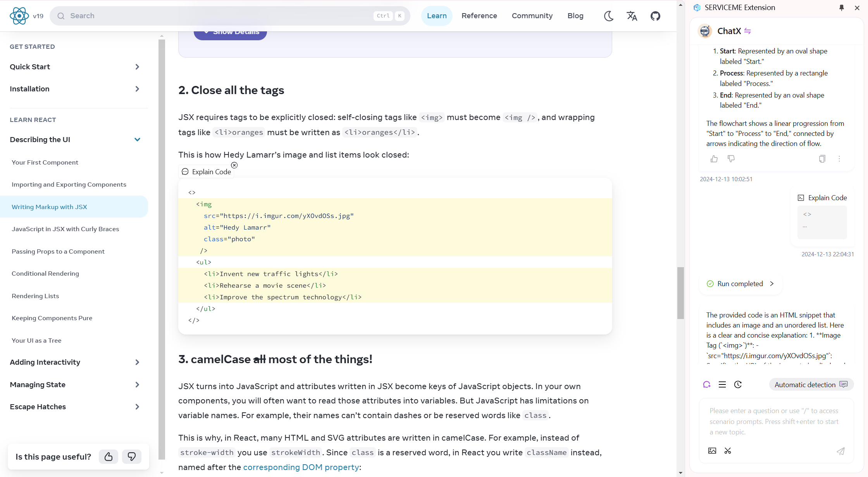Pin the SERVICEME Extension panel

(842, 8)
